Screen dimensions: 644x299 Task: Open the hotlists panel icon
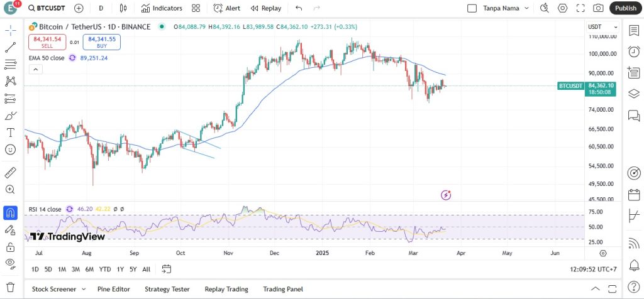pyautogui.click(x=634, y=73)
